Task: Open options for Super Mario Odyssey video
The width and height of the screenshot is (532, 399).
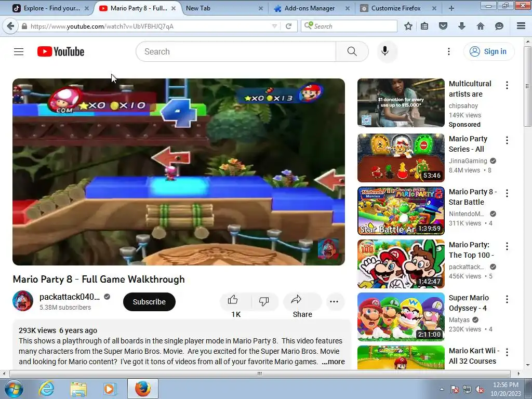Action: coord(507,299)
